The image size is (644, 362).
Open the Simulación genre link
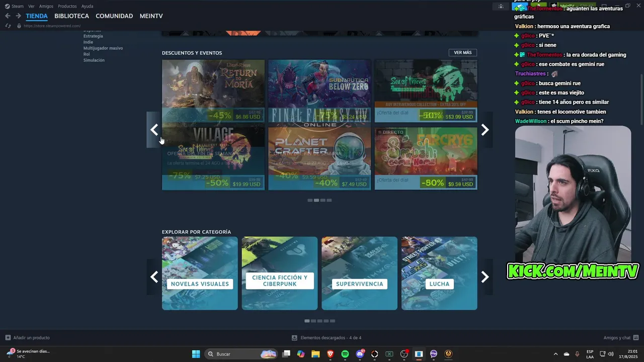coord(94,60)
